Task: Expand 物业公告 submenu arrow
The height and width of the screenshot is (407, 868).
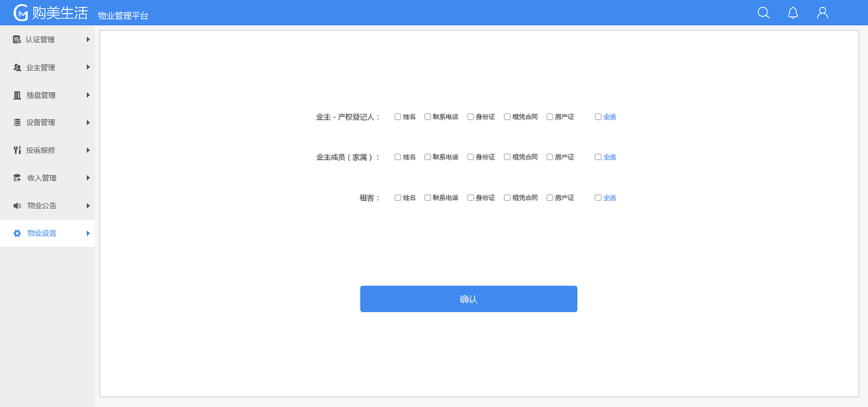Action: [88, 206]
